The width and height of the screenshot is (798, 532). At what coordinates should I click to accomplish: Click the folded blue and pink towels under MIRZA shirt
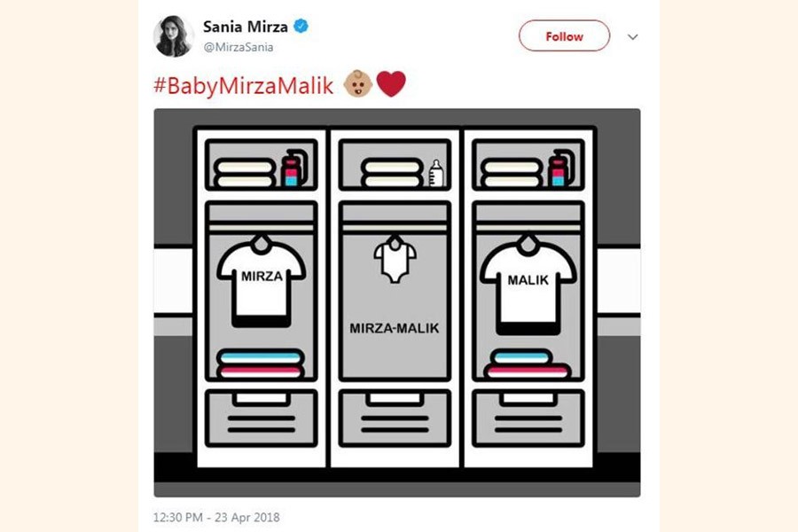[261, 364]
